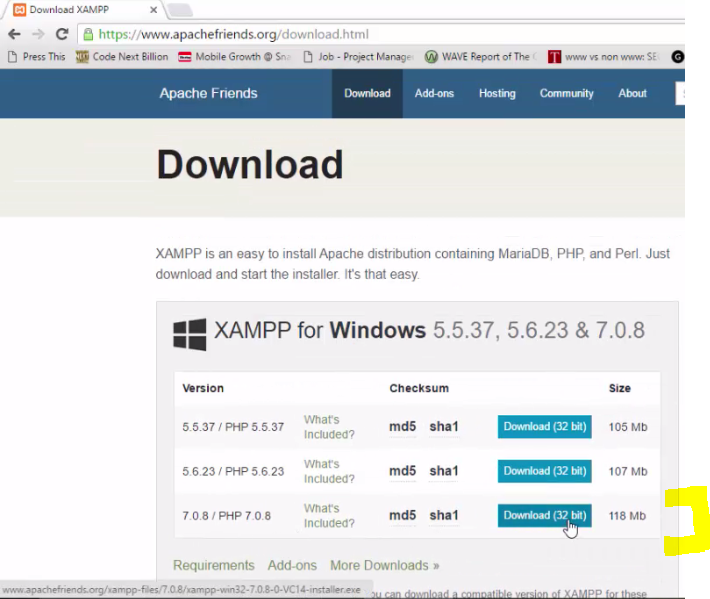Click the large Download page heading
Image resolution: width=710 pixels, height=599 pixels.
250,164
